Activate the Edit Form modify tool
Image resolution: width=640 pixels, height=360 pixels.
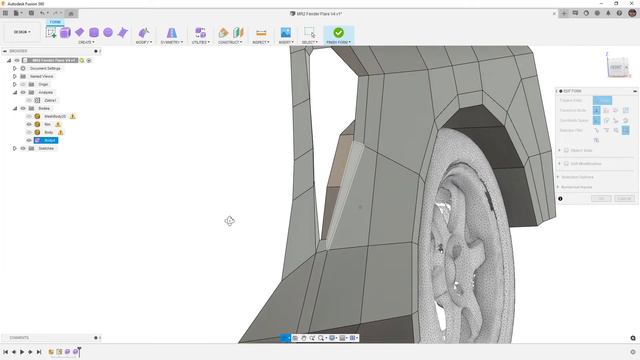[144, 33]
